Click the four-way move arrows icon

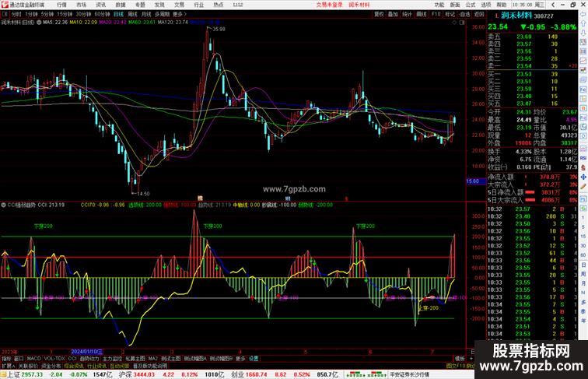(583, 177)
